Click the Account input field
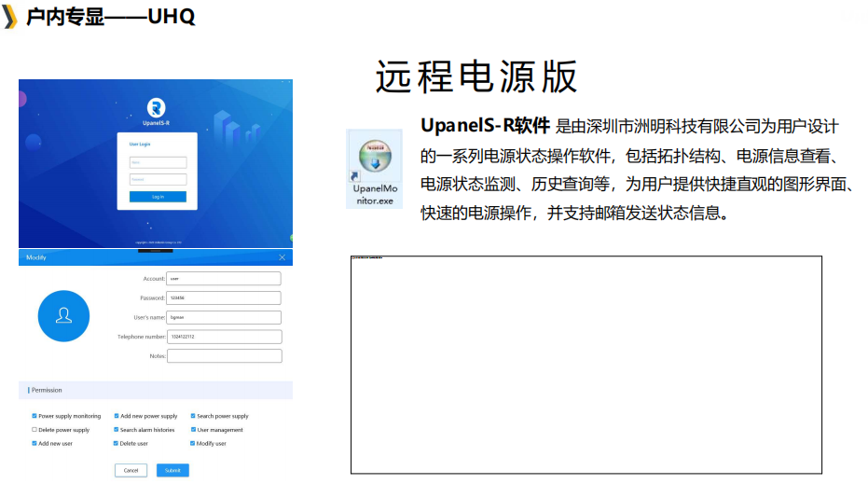The width and height of the screenshot is (868, 484). click(x=224, y=278)
